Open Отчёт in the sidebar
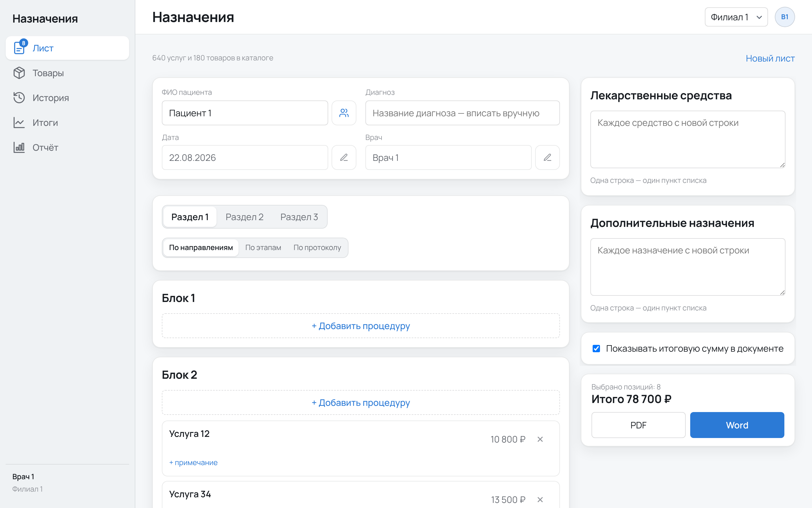Image resolution: width=812 pixels, height=508 pixels. tap(67, 148)
